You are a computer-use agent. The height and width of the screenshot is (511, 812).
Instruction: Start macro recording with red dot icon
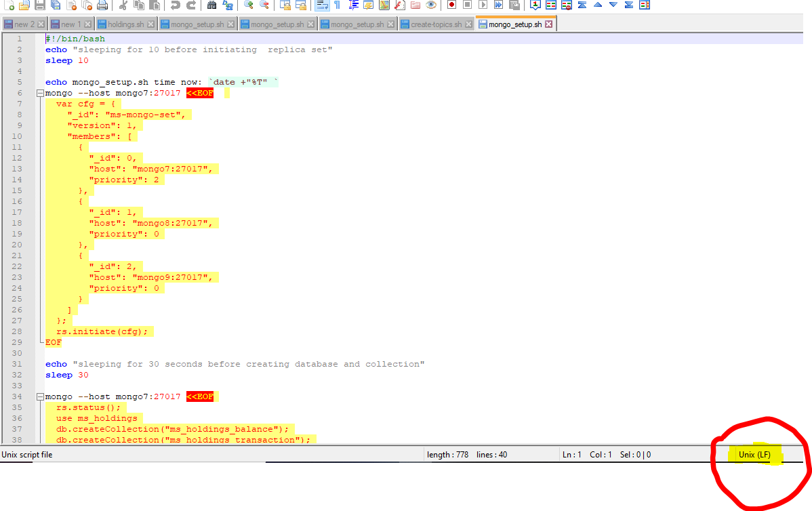pyautogui.click(x=452, y=5)
